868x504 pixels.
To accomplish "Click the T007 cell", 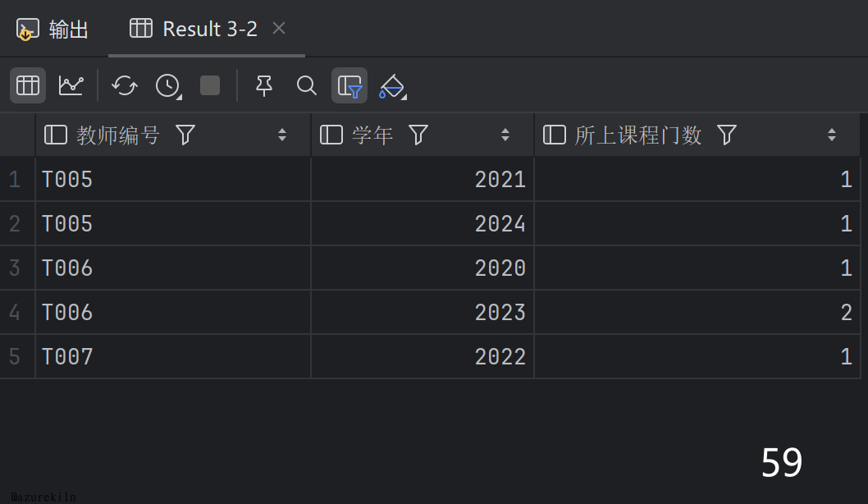I will [68, 357].
